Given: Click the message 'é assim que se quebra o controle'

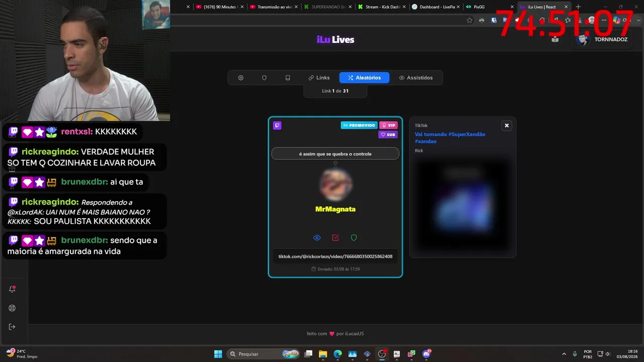Looking at the screenshot, I should [x=335, y=154].
